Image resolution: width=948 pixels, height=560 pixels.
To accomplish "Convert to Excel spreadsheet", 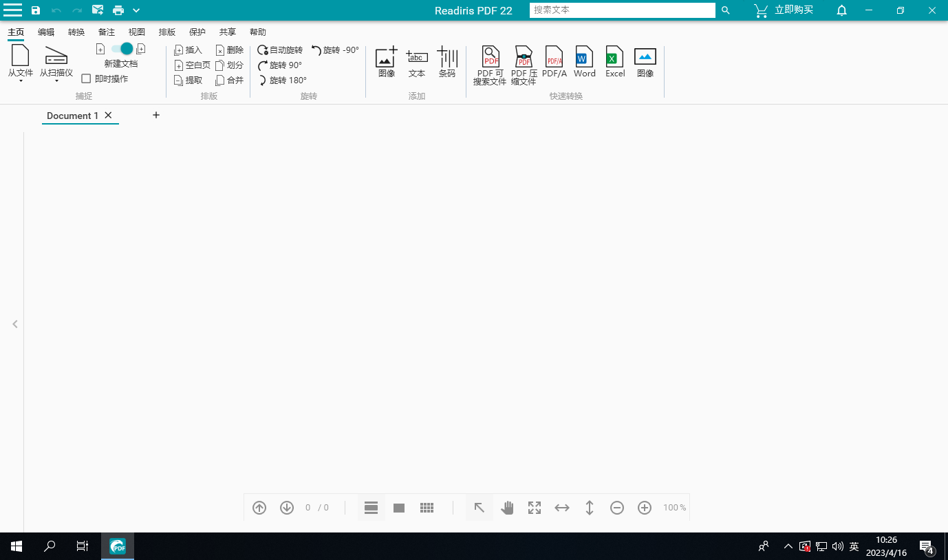I will pyautogui.click(x=615, y=62).
